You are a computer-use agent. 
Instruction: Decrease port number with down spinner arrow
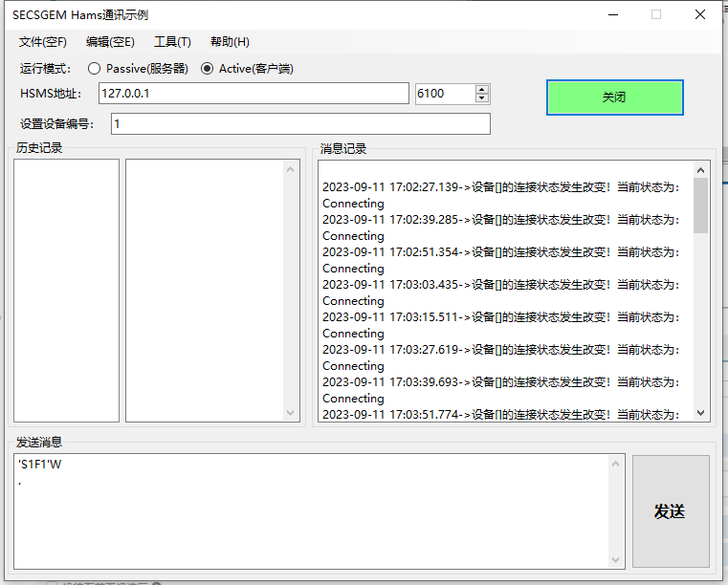[482, 97]
